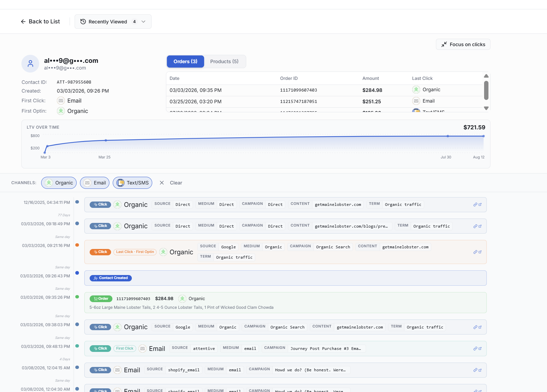Click the green Order badge in the timeline

point(100,299)
